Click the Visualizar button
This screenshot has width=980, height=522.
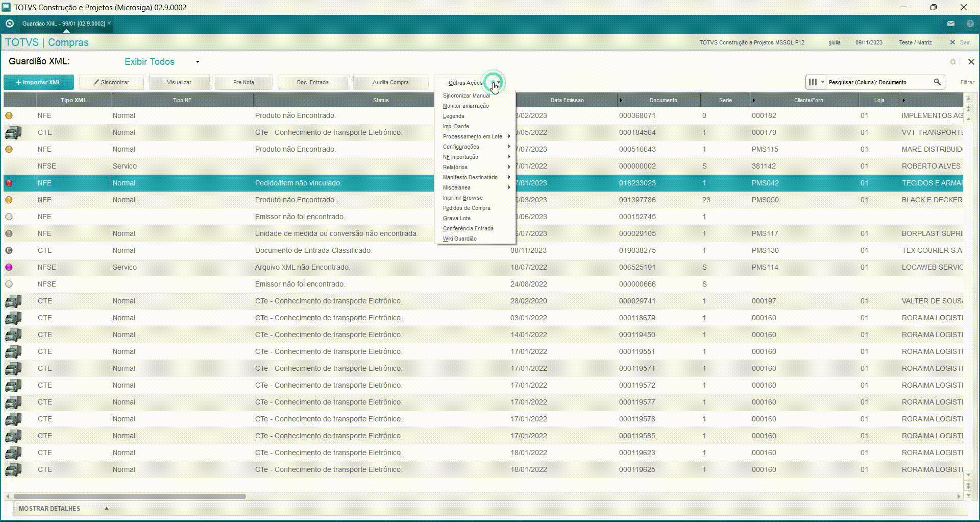(x=179, y=82)
